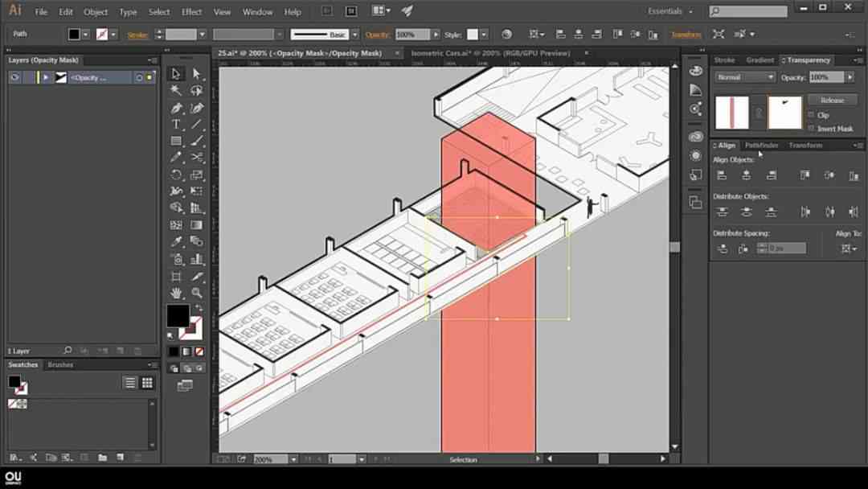Switch to the Gradient tab
The height and width of the screenshot is (489, 868).
point(759,60)
